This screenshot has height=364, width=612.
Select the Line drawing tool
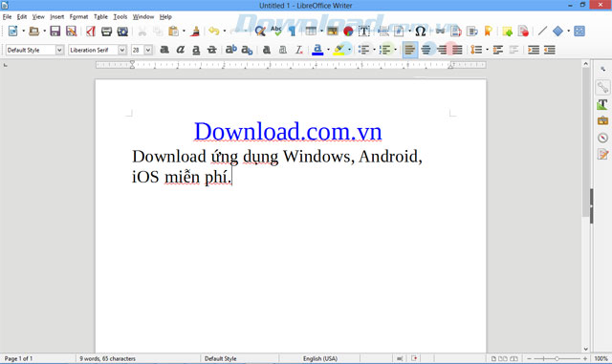tap(542, 31)
